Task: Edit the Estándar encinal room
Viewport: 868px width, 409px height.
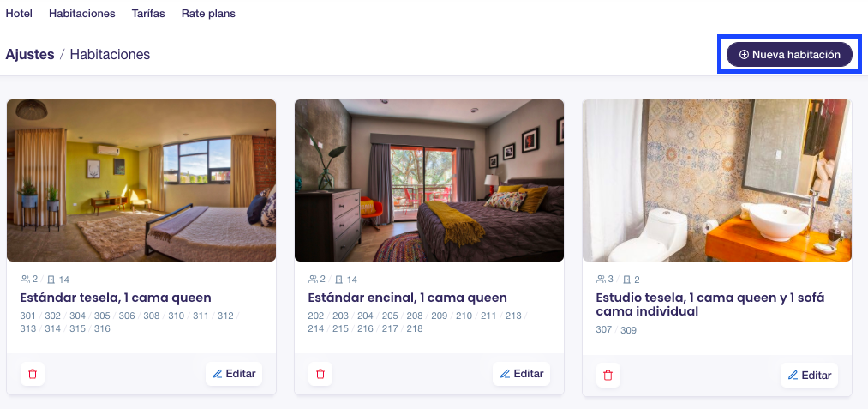Action: pos(522,374)
